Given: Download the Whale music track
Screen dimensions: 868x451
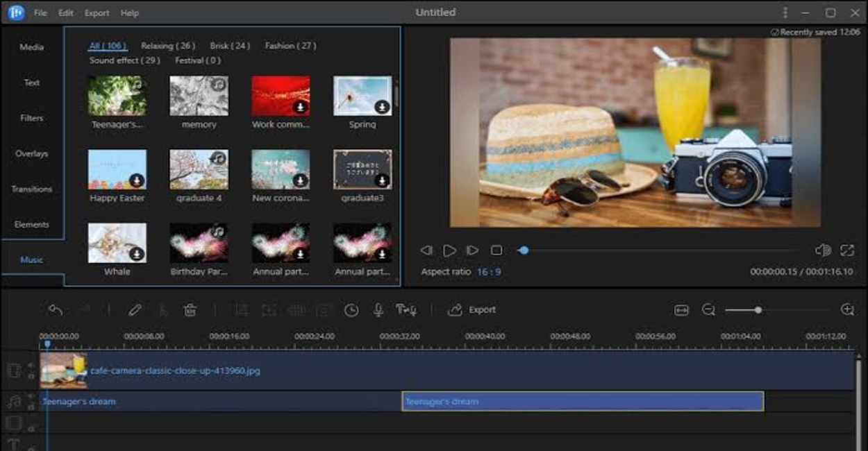Looking at the screenshot, I should [137, 254].
